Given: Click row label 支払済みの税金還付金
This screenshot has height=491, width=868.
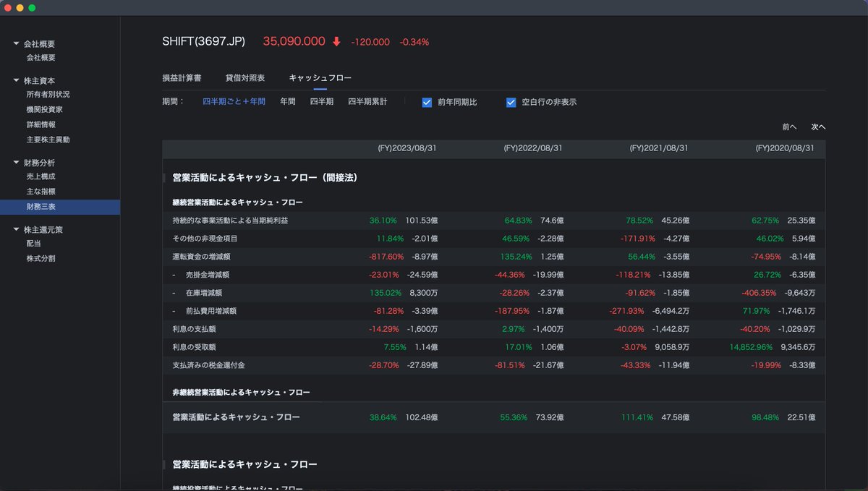Looking at the screenshot, I should pyautogui.click(x=208, y=365).
